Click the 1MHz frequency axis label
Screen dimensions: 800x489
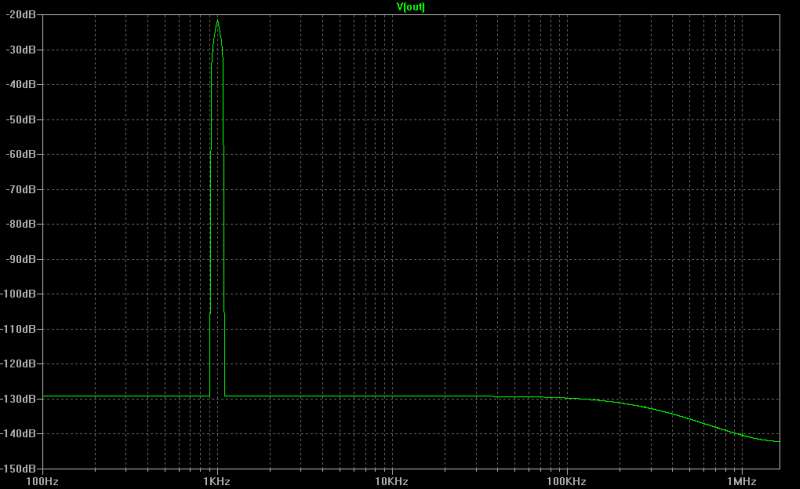741,481
